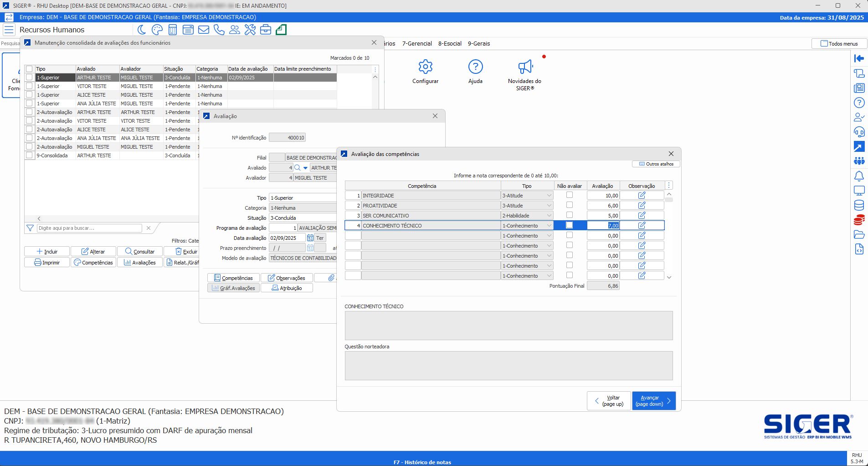Screen dimensions: 868x466
Task: Open the observation edit icon for INTEGRIDADE
Action: pos(642,196)
